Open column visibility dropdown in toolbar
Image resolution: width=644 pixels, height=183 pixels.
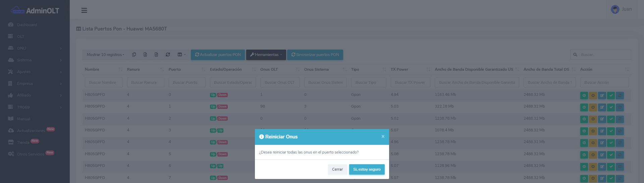pyautogui.click(x=181, y=55)
